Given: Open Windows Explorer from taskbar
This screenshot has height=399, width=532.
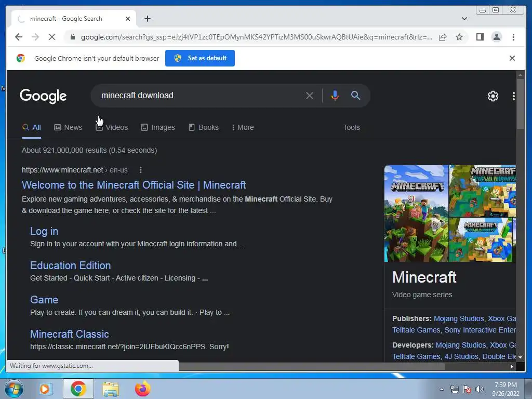Looking at the screenshot, I should coord(111,389).
